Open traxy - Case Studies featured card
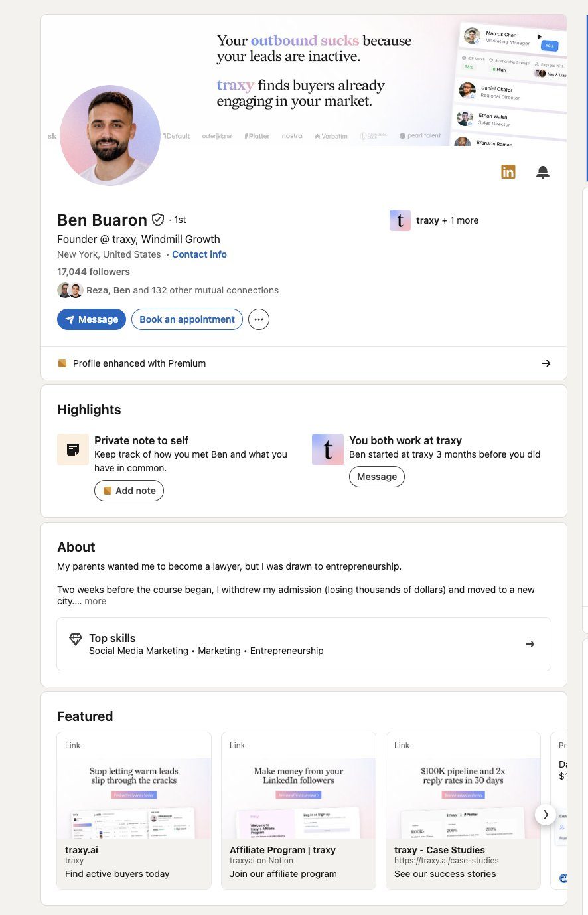The width and height of the screenshot is (588, 915). point(463,811)
